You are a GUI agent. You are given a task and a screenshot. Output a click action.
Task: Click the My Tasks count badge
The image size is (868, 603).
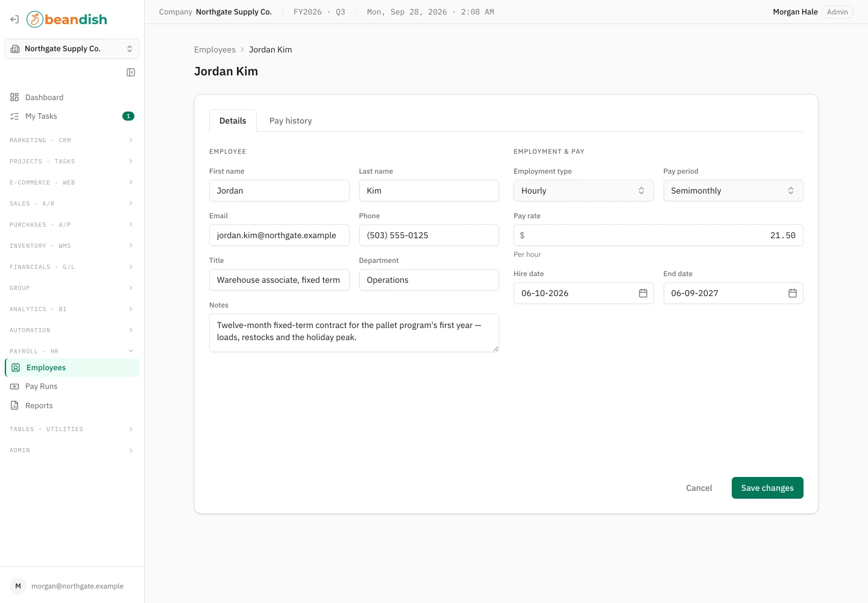[128, 116]
